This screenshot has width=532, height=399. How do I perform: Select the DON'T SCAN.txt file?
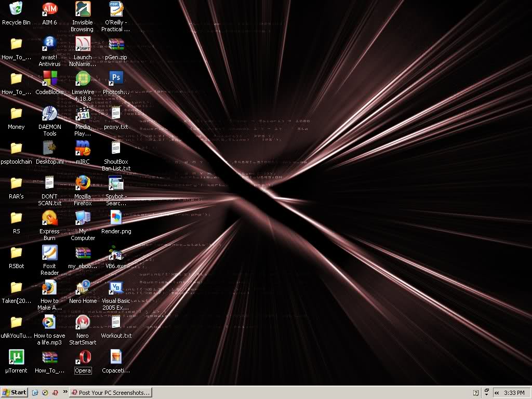49,182
